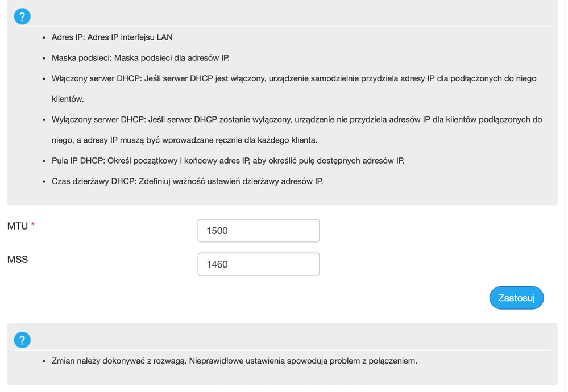Click the red asterisk beside MTU

click(x=33, y=226)
